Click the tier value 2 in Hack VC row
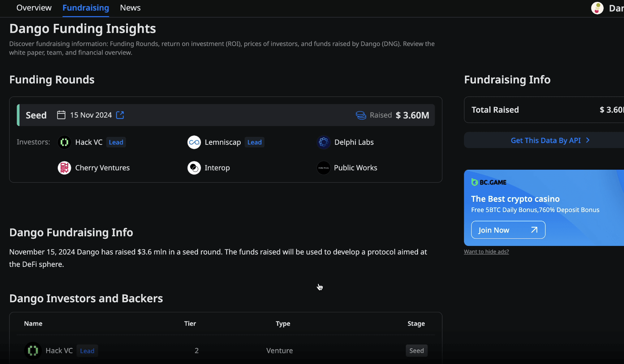 click(197, 351)
